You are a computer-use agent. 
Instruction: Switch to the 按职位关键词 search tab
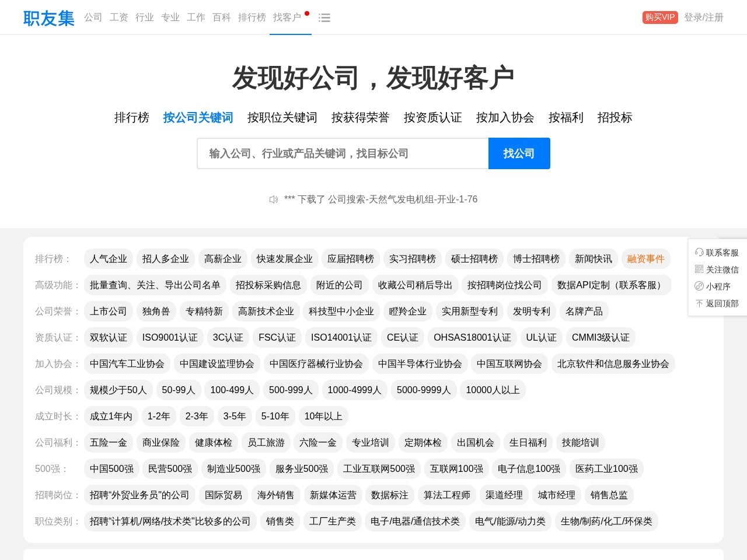click(282, 118)
